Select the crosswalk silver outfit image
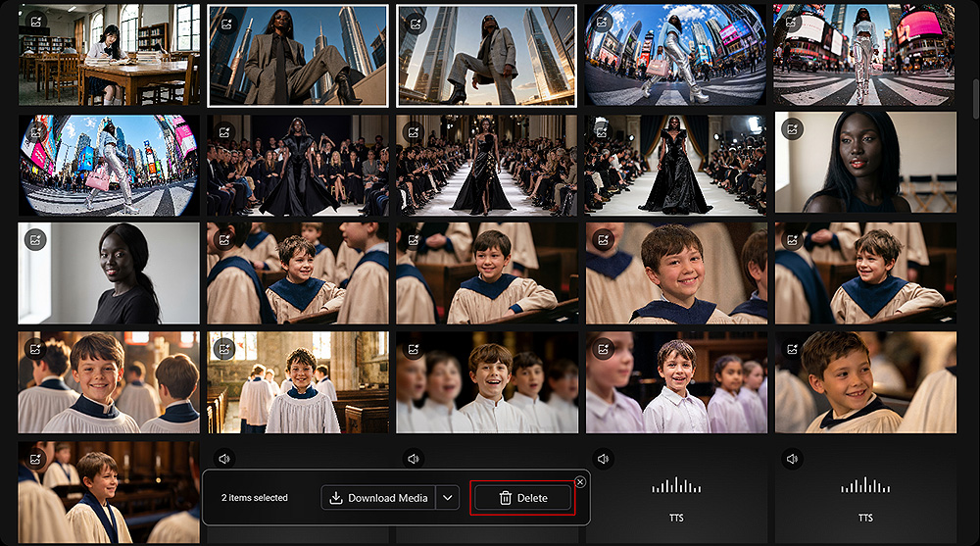The height and width of the screenshot is (546, 980). coord(865,55)
